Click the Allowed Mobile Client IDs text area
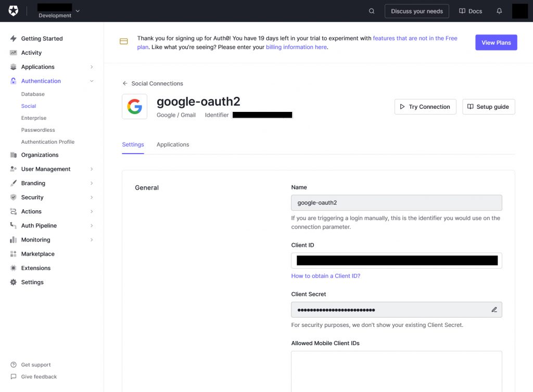533x392 pixels. click(x=396, y=371)
